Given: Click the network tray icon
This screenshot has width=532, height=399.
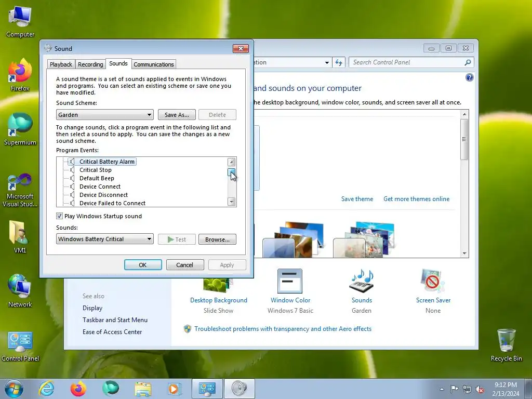Looking at the screenshot, I should point(467,389).
